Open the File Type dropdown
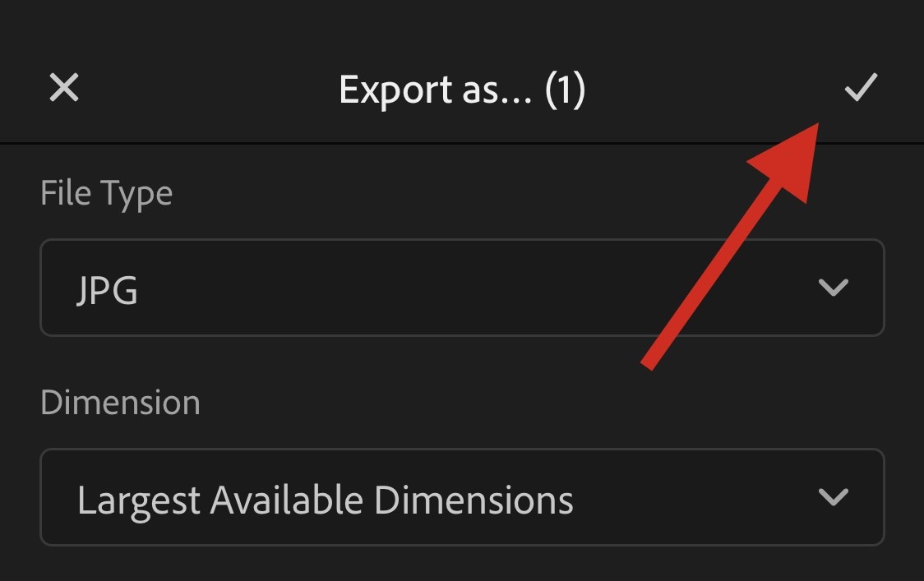This screenshot has height=581, width=924. 461,288
